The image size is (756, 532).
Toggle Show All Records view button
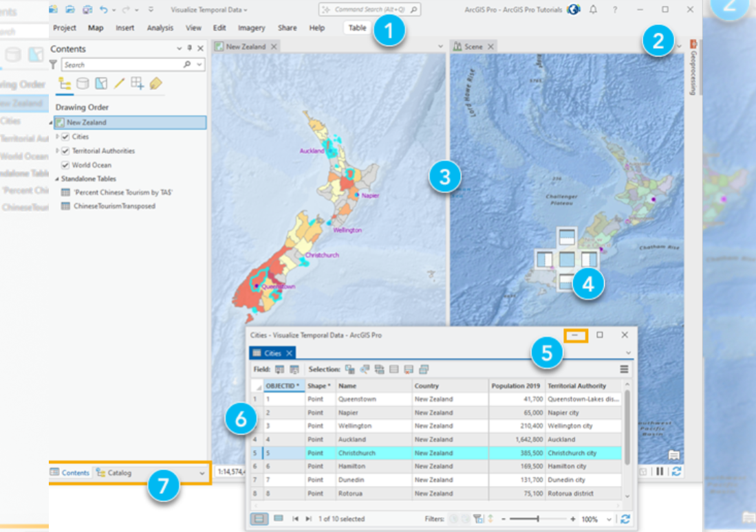(x=259, y=519)
